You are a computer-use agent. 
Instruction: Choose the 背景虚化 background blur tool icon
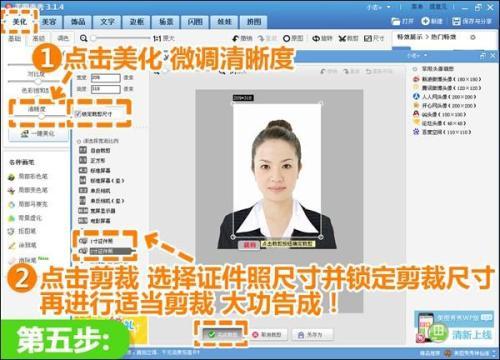[x=12, y=218]
